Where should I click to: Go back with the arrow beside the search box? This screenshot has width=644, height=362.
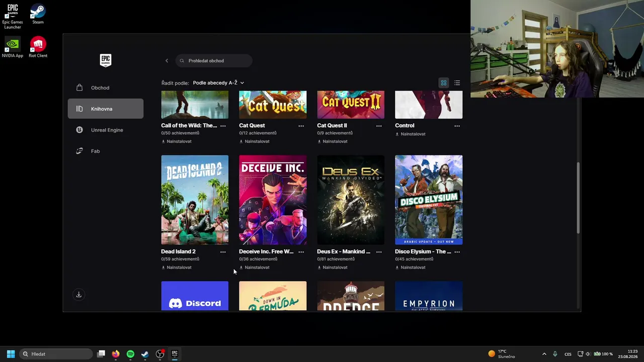point(167,61)
